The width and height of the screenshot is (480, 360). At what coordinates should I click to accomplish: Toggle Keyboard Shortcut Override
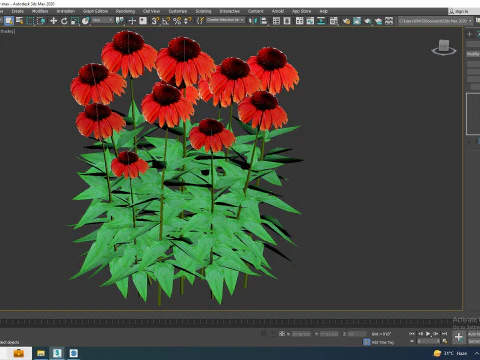[x=143, y=21]
